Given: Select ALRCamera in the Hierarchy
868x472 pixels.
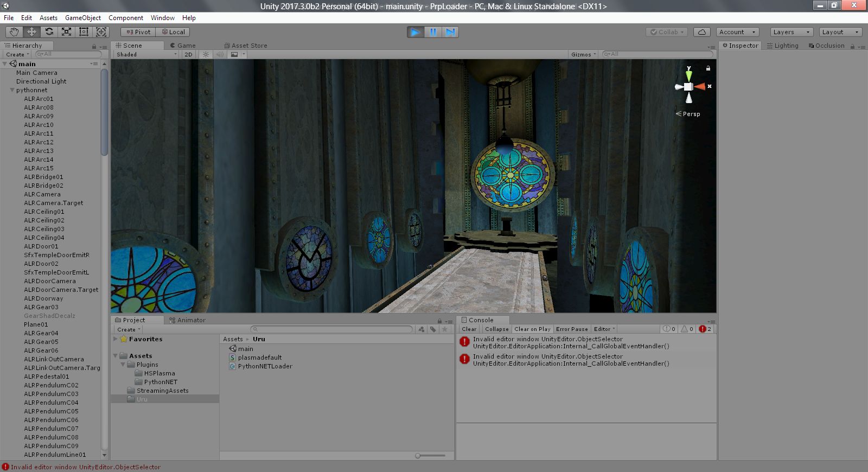Looking at the screenshot, I should point(42,194).
